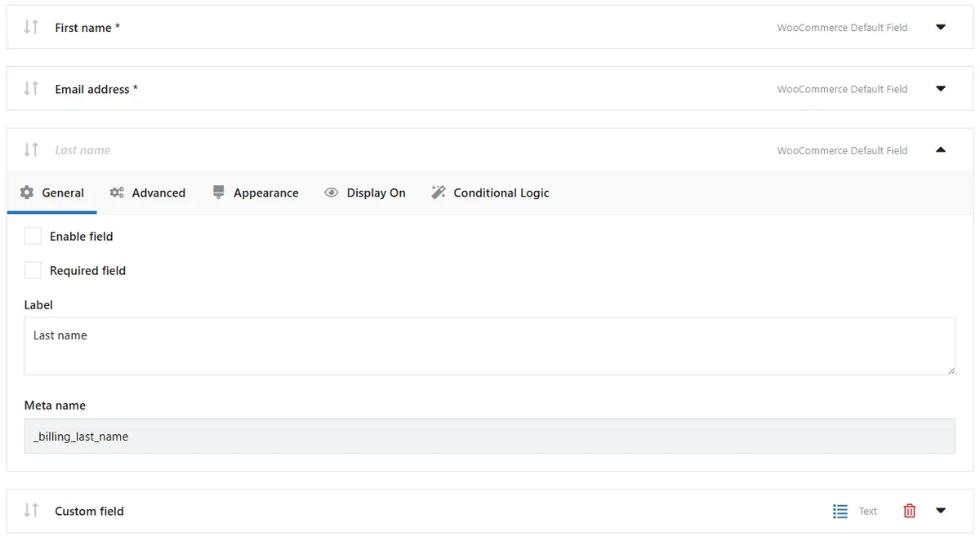Click the double-gear icon on Advanced tab

point(117,193)
